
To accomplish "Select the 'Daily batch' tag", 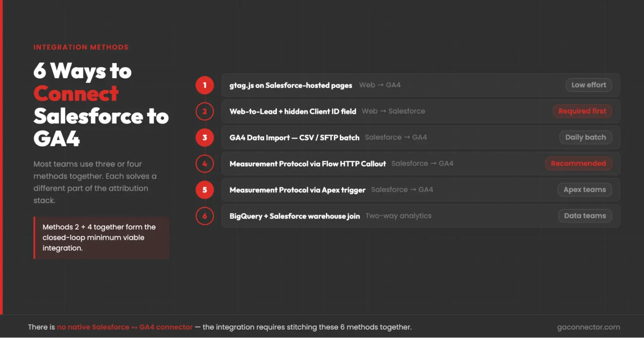I will pyautogui.click(x=586, y=137).
